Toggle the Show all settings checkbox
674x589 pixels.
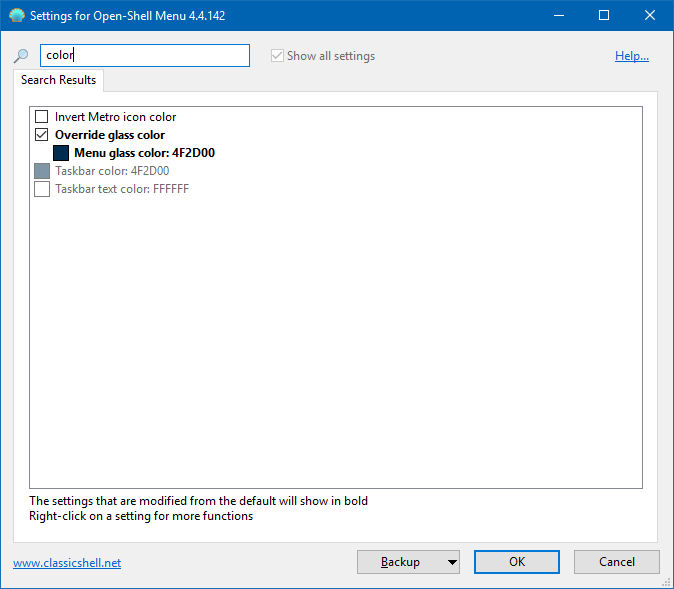[x=277, y=56]
